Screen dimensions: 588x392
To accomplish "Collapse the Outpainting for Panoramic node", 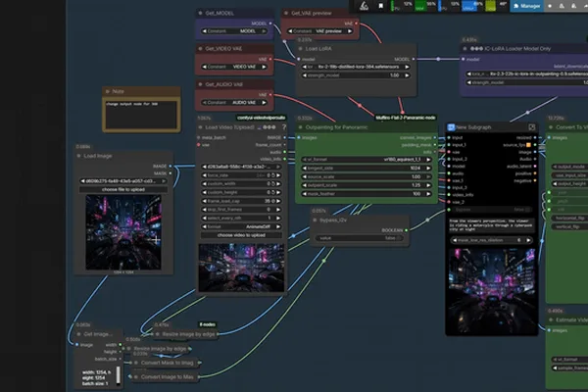I will (x=300, y=127).
